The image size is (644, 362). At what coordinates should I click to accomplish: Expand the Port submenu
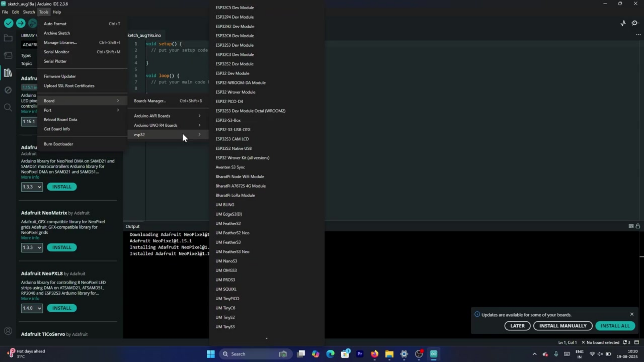pos(82,110)
